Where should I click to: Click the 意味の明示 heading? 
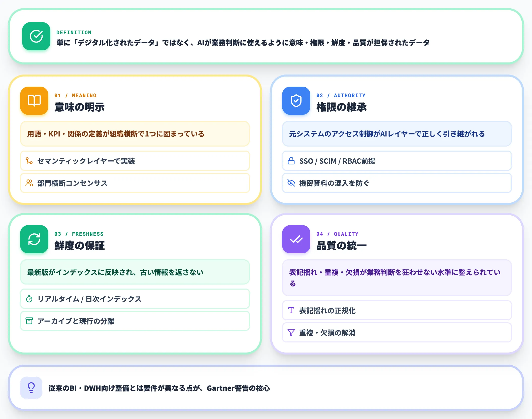click(x=80, y=107)
